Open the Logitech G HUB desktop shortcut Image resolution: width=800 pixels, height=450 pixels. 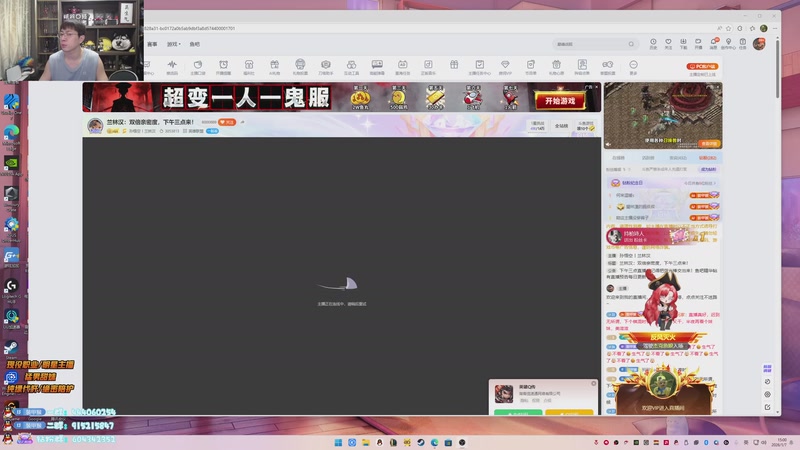tap(11, 289)
